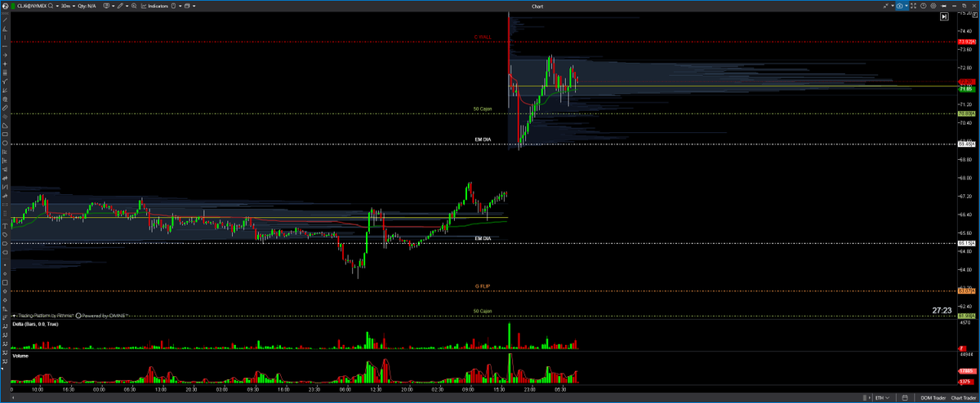980x403 pixels.
Task: Open the Chart Trader panel
Action: click(964, 398)
